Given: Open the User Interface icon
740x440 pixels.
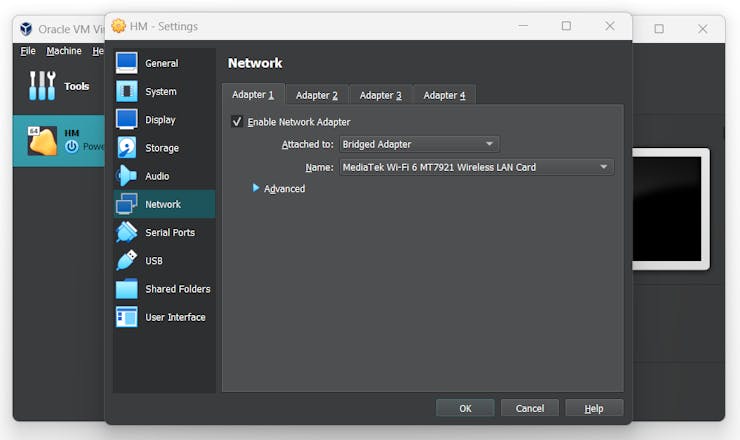Looking at the screenshot, I should click(x=127, y=317).
